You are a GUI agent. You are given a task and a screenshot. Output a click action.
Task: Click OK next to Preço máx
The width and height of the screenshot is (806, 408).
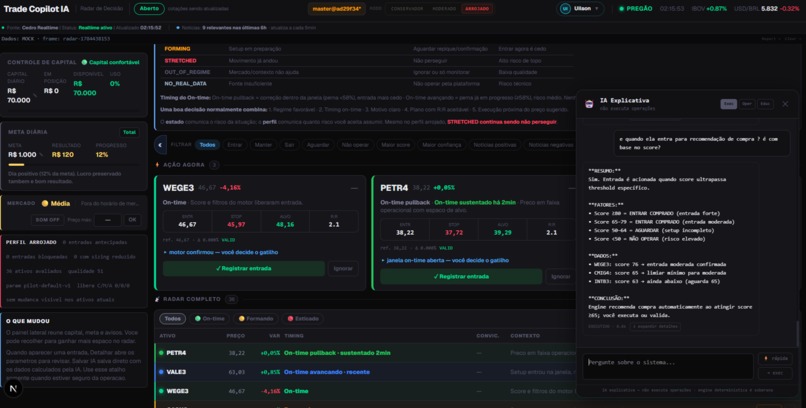coord(132,220)
